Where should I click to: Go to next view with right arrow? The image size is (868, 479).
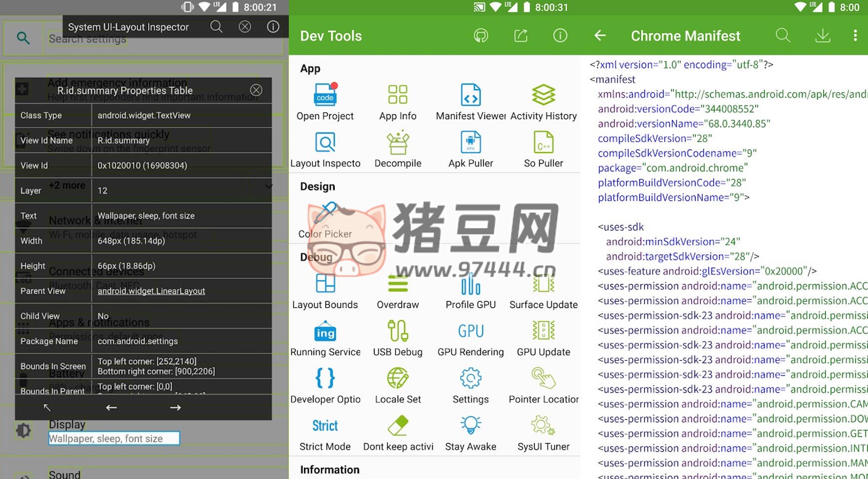(x=175, y=408)
